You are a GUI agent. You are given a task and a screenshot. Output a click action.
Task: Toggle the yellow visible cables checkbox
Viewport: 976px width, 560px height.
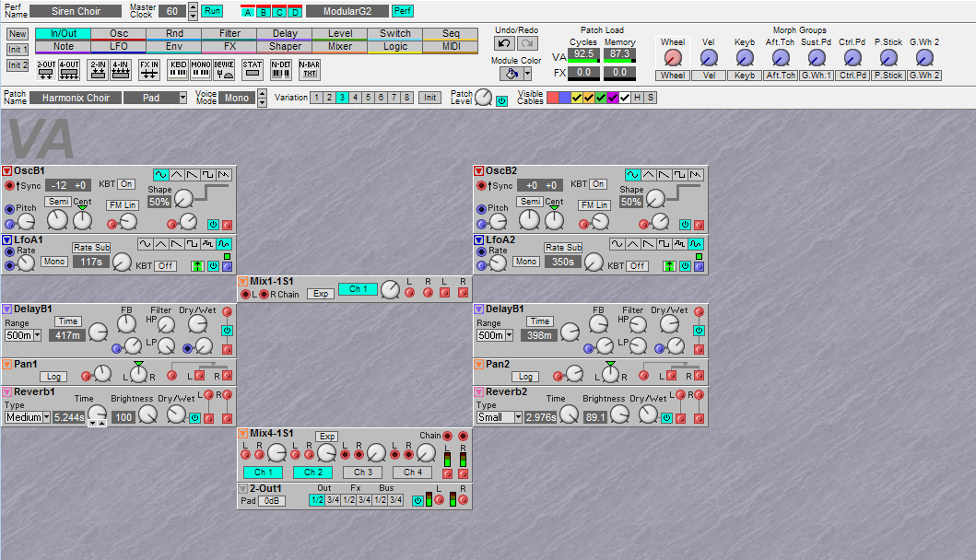[x=576, y=98]
